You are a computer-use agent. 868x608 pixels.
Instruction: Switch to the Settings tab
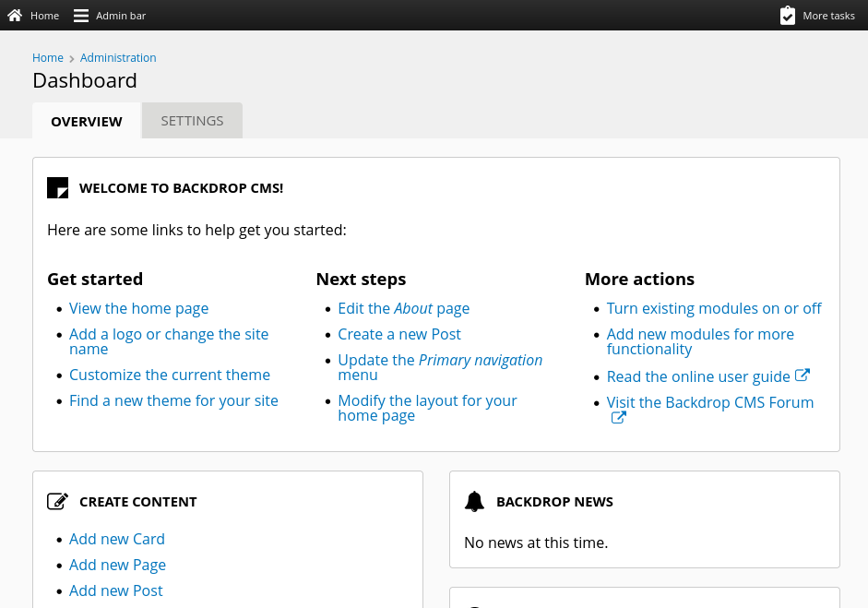pyautogui.click(x=192, y=120)
